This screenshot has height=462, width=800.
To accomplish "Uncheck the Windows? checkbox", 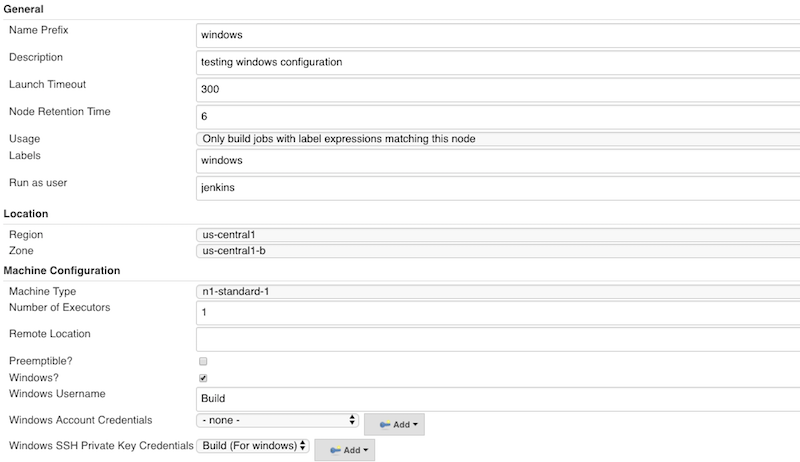I will [x=203, y=378].
